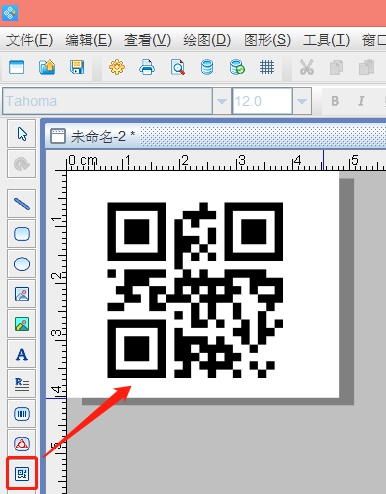Screen dimensions: 386x494
Task: Toggle bold text formatting
Action: 335,101
